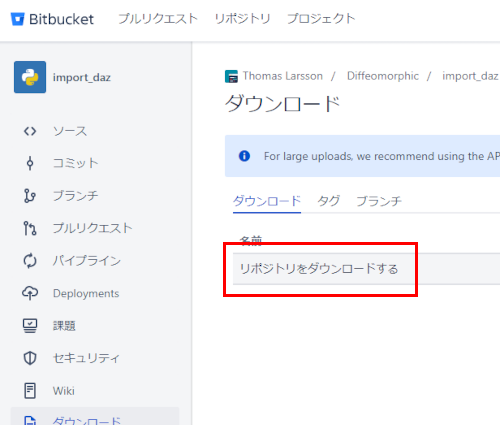The image size is (500, 425).
Task: Click the ダウンロード page heading
Action: pos(283,104)
